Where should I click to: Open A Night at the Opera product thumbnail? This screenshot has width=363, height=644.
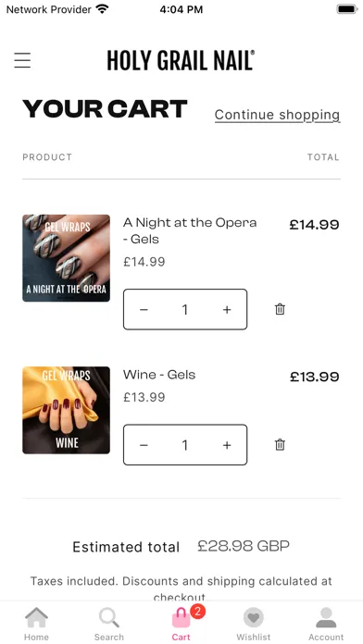tap(66, 258)
